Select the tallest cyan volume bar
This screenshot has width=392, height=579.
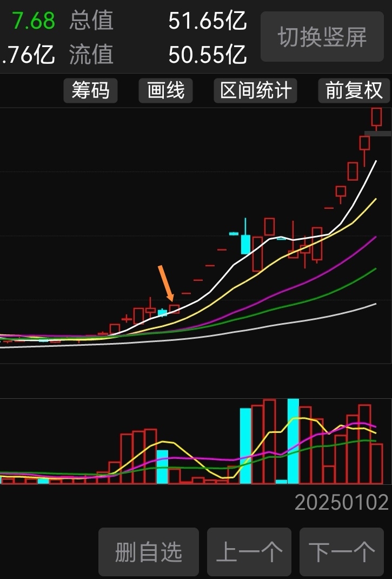(x=293, y=441)
